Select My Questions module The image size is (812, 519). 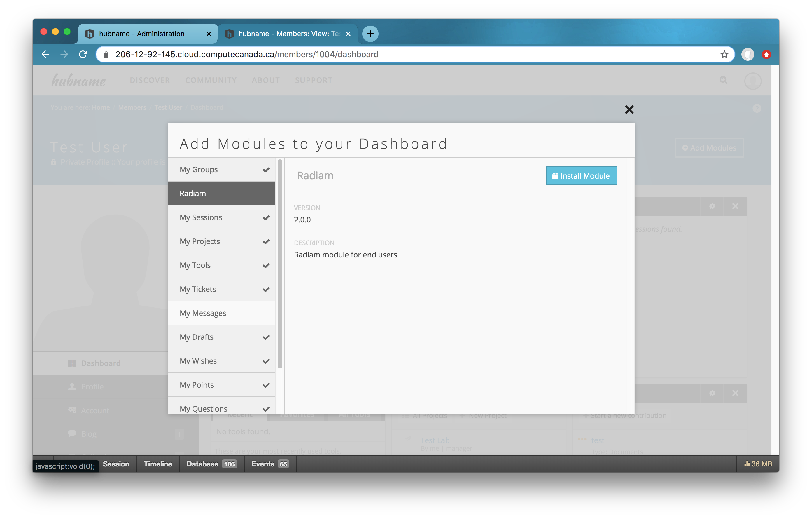[x=222, y=407]
